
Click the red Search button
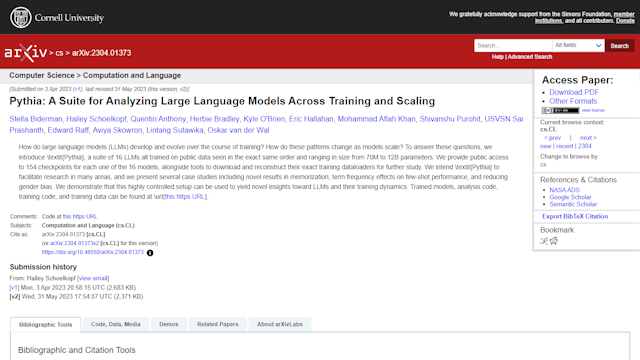pyautogui.click(x=619, y=46)
